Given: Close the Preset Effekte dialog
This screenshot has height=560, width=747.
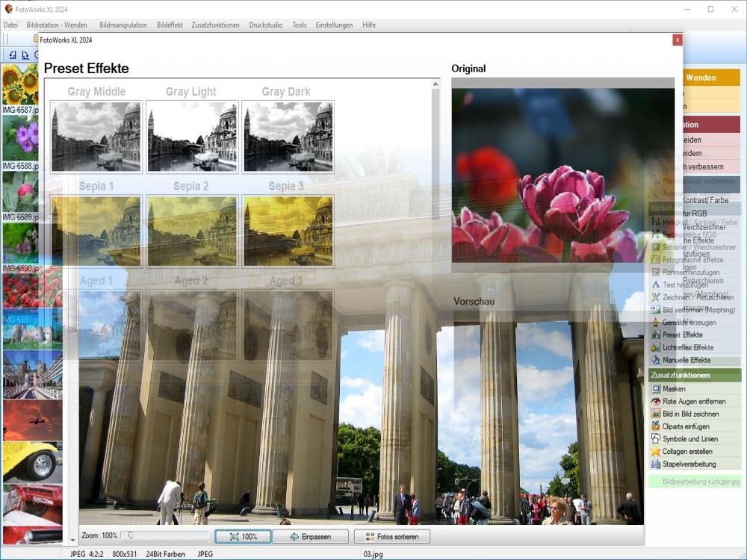Looking at the screenshot, I should (x=677, y=40).
